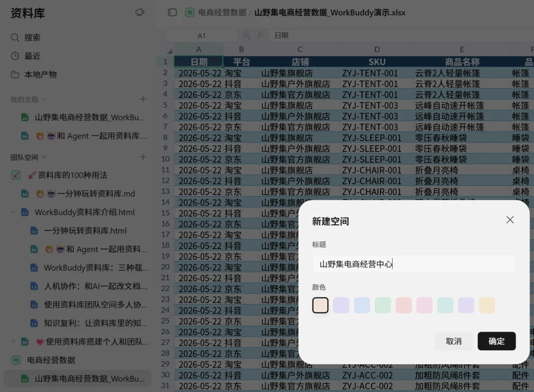Viewport: 534px width, 392px height.
Task: Open bottom 山野集电商经营数据_WorkBu... spreadsheet entry
Action: pyautogui.click(x=77, y=378)
